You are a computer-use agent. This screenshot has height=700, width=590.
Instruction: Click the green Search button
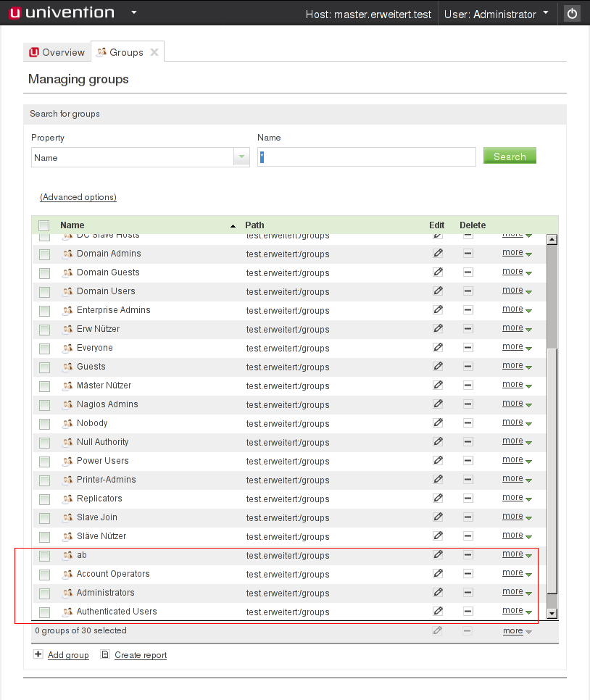(510, 156)
